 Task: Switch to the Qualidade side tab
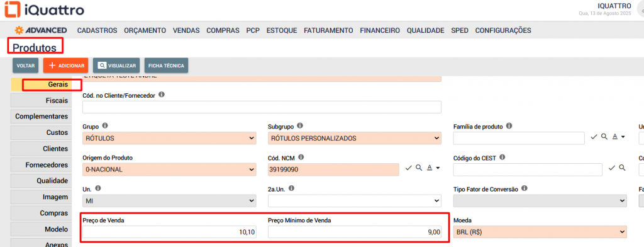click(41, 181)
